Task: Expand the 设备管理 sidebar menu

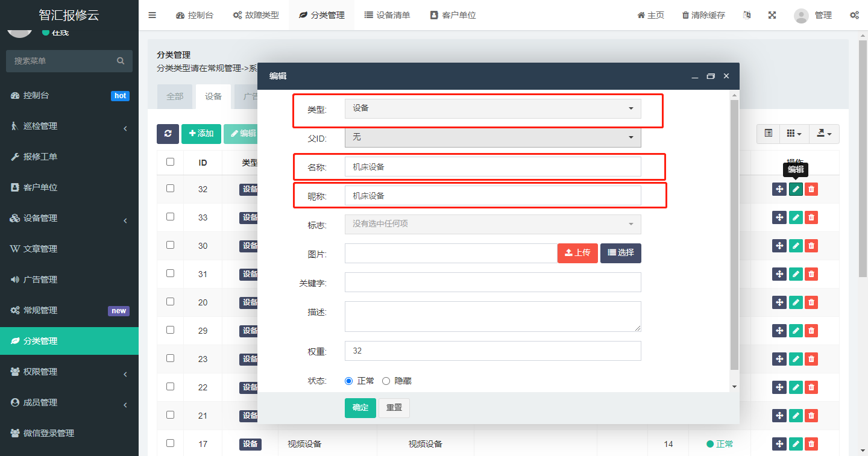Action: [x=69, y=218]
